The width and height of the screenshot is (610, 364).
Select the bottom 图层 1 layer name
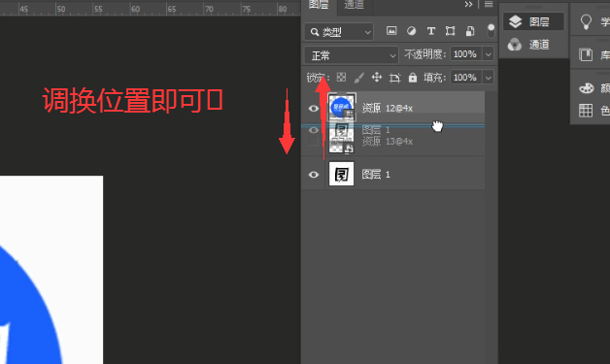[376, 175]
